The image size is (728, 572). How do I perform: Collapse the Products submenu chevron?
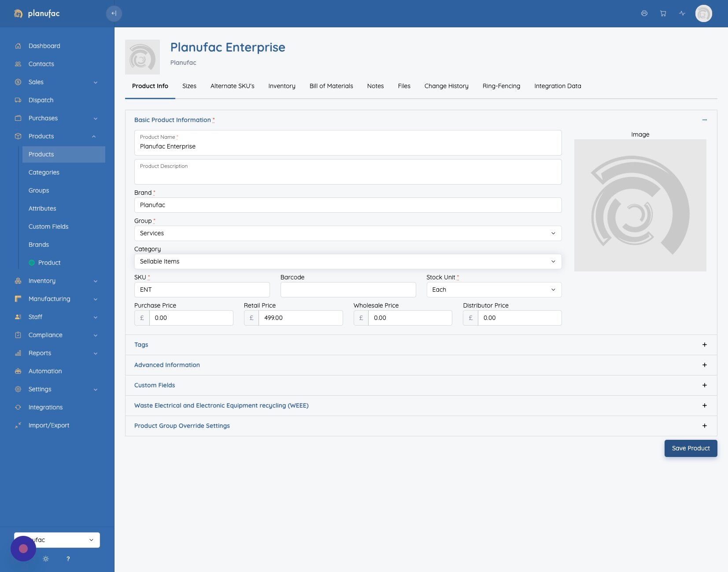94,137
